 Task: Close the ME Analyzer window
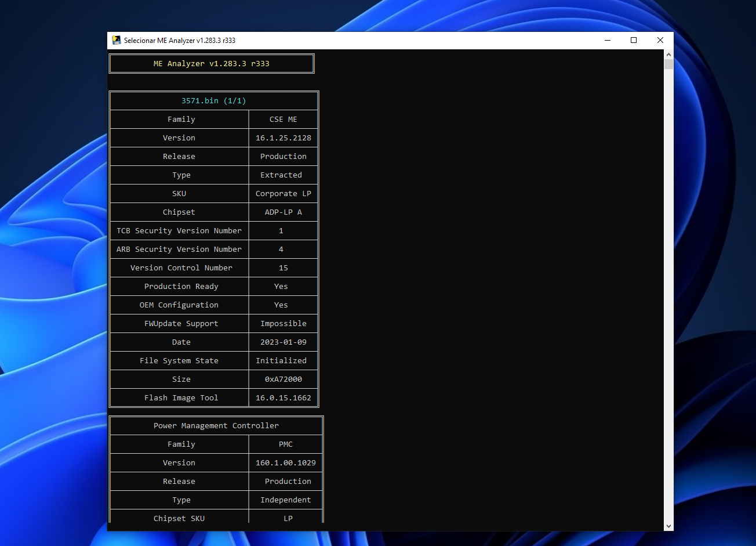pos(660,41)
